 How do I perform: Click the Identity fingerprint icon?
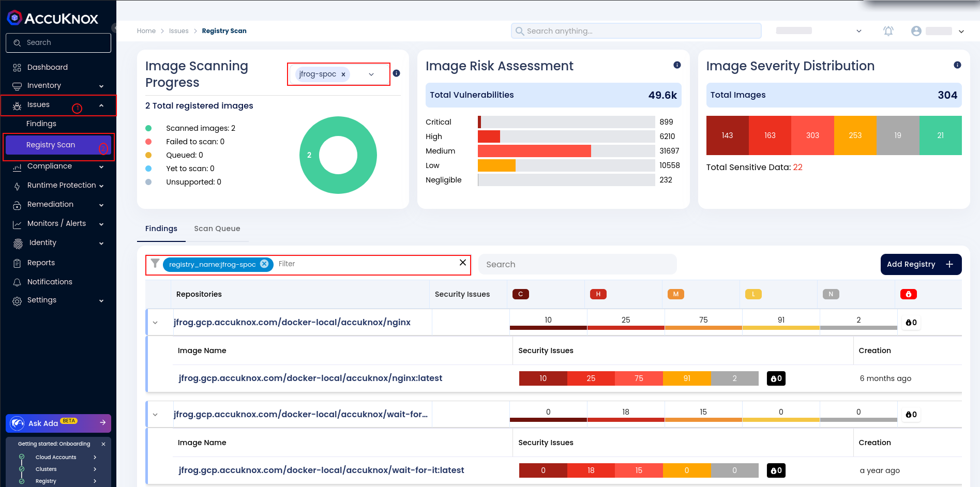[18, 243]
